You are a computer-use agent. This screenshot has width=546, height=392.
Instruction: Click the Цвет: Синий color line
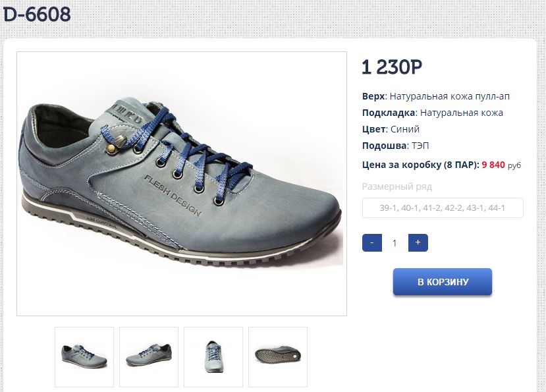tap(391, 129)
